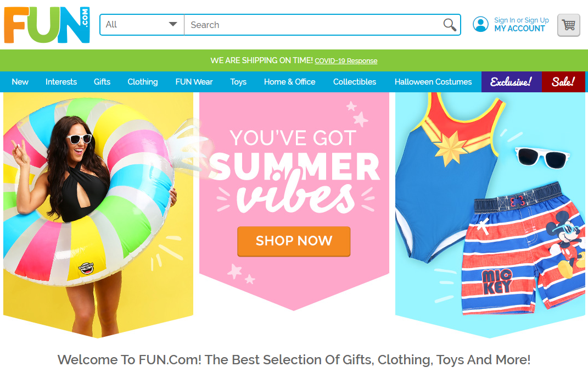Browse the Toys menu
This screenshot has height=378, width=588.
point(238,82)
